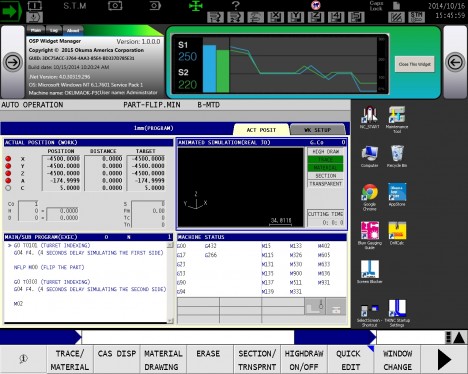468x374 pixels.
Task: Click the round red-blue icon in top bar center
Action: 316,5
